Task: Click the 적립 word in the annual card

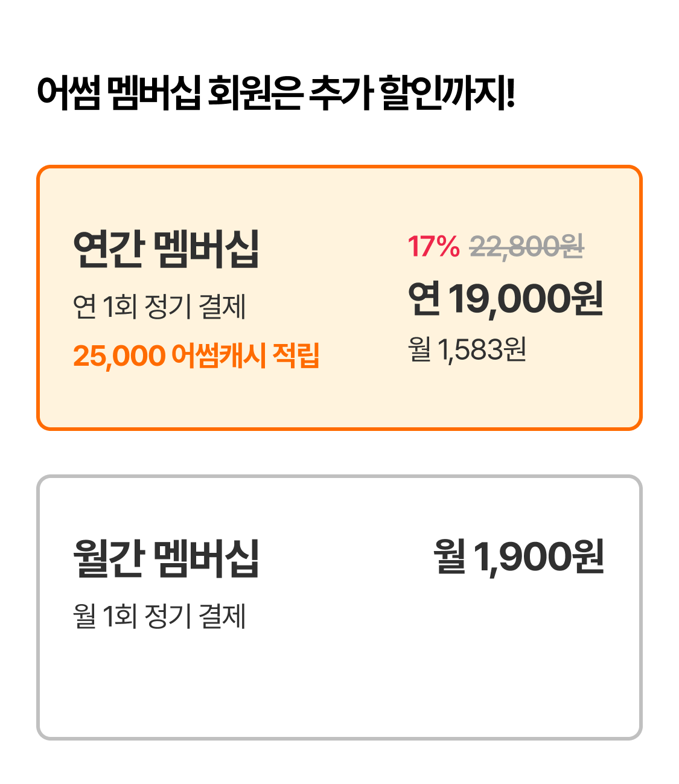Action: [296, 355]
